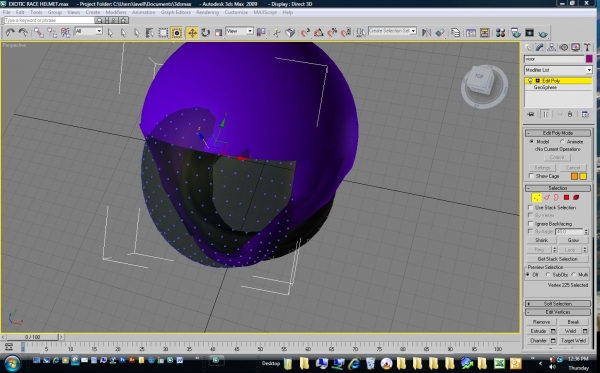Activate the Select Object arrow tool
600x373 pixels.
coord(110,33)
